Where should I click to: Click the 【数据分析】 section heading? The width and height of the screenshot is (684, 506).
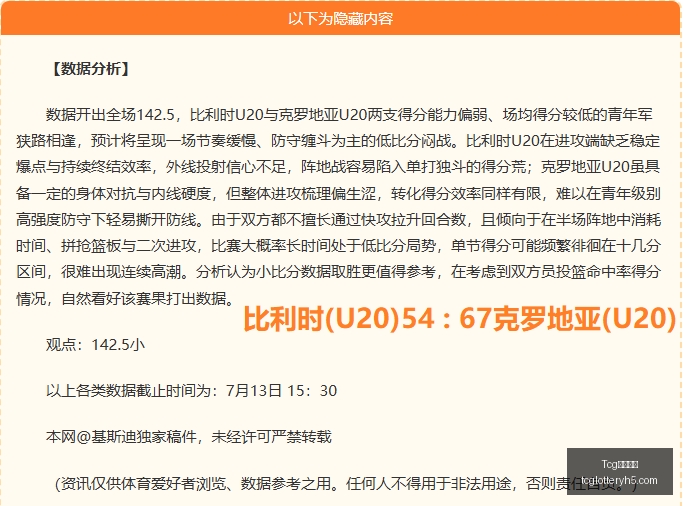point(90,68)
